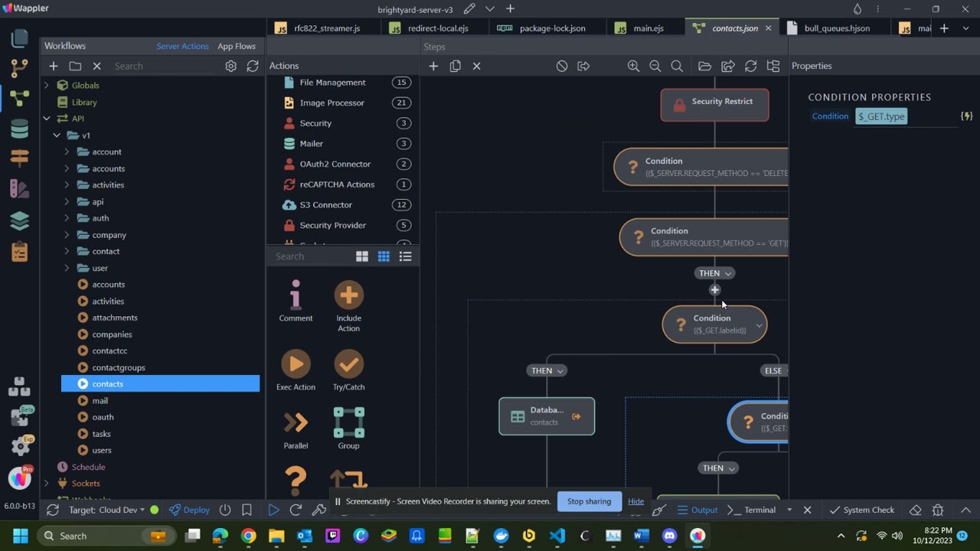Screen dimensions: 980x551
Task: Click the plus connector below THEN
Action: 714,290
